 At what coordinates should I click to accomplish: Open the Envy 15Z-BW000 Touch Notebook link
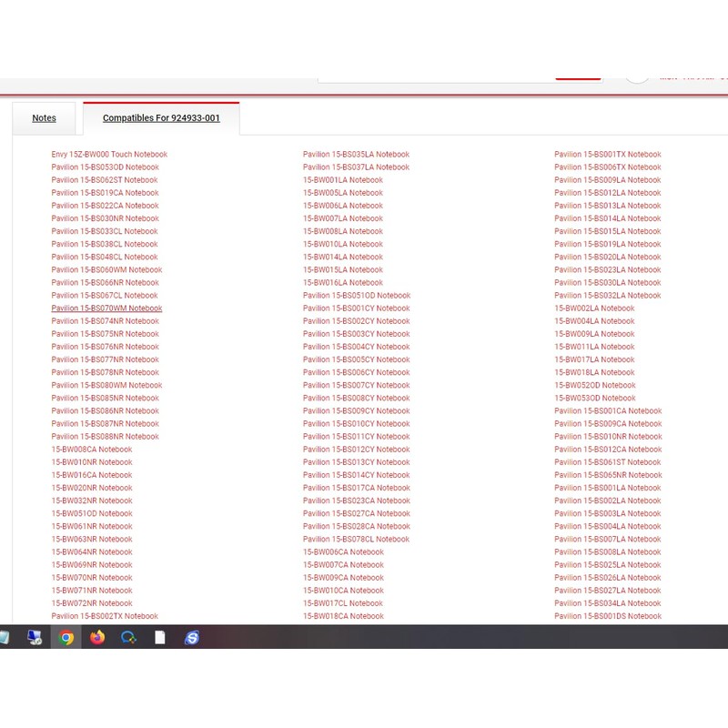[109, 155]
